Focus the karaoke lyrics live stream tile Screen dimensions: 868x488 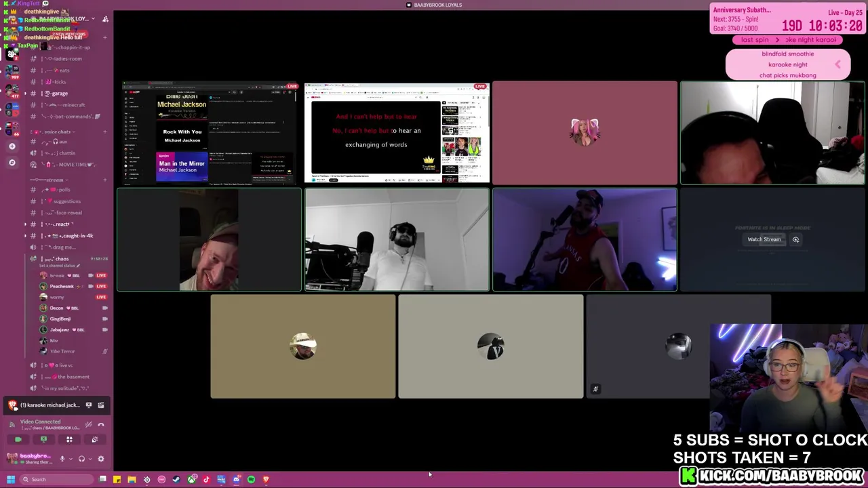[397, 134]
